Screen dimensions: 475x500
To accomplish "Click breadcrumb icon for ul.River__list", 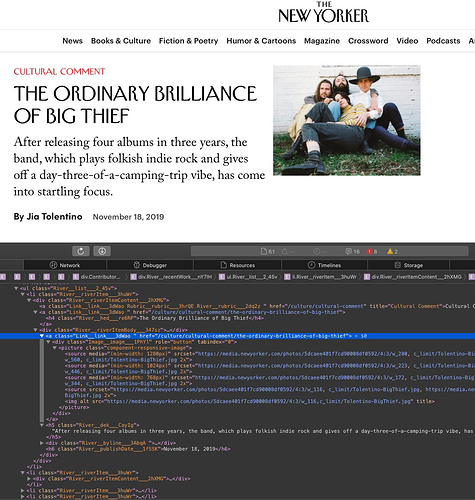I will click(x=222, y=277).
